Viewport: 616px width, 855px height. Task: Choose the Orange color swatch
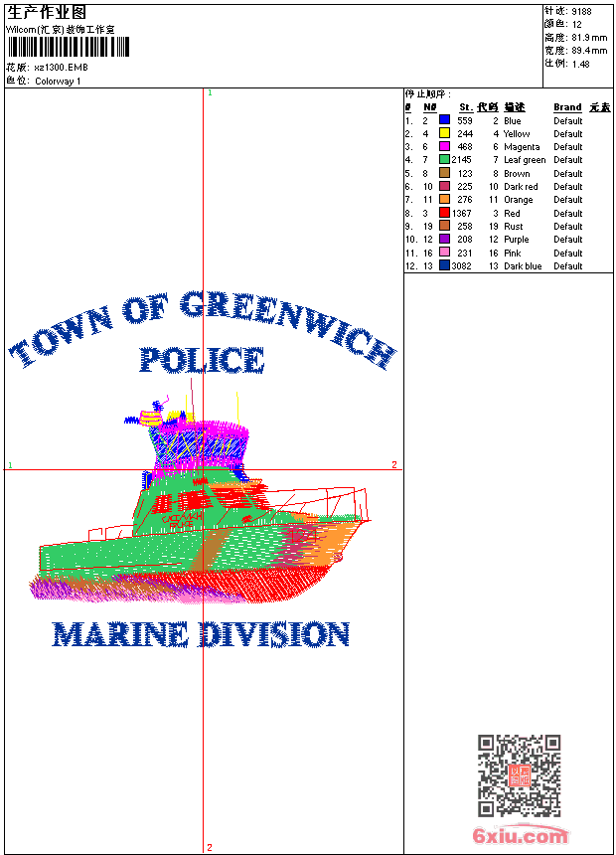[445, 200]
